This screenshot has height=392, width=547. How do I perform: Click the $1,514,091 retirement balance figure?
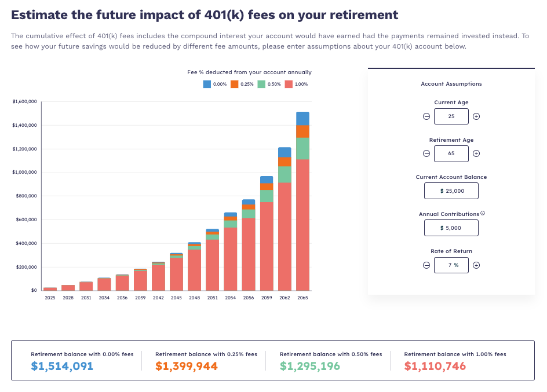point(62,366)
